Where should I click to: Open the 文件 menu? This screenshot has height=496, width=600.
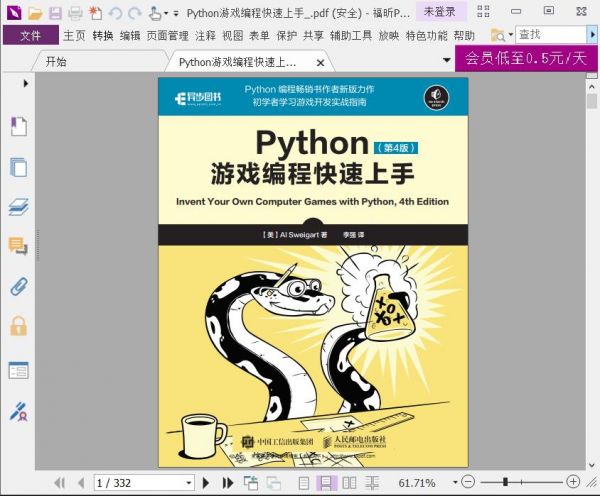point(30,35)
